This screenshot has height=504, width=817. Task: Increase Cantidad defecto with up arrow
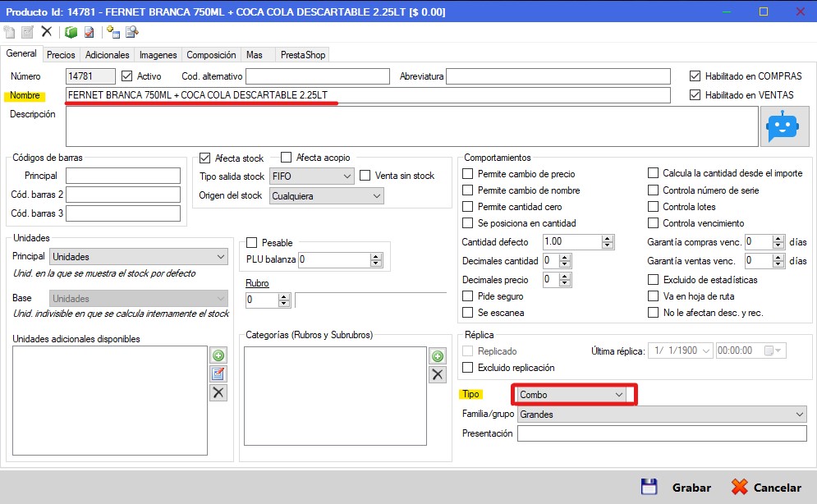point(608,239)
